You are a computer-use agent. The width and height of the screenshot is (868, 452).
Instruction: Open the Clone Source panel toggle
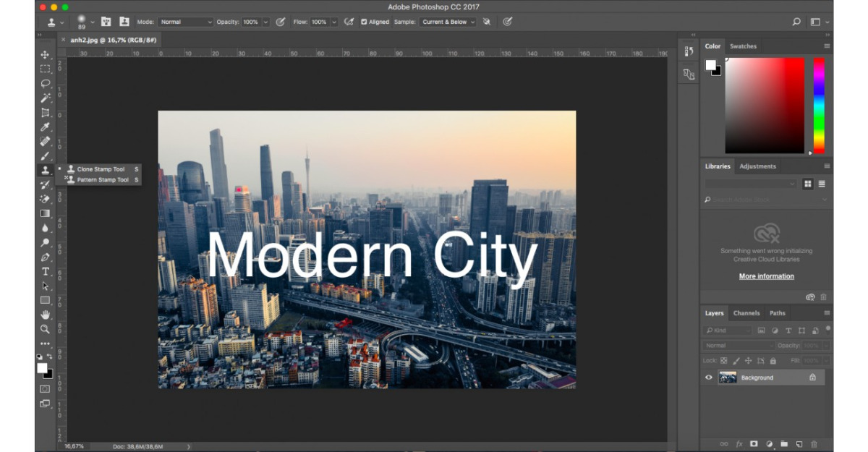click(x=124, y=22)
